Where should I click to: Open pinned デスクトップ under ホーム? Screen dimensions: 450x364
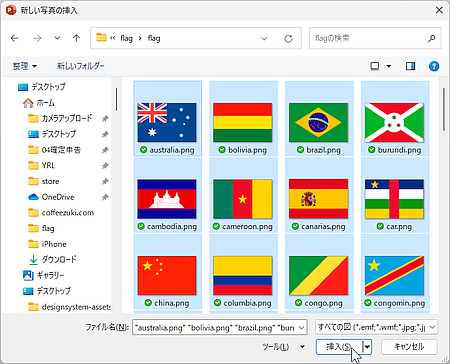click(x=52, y=134)
